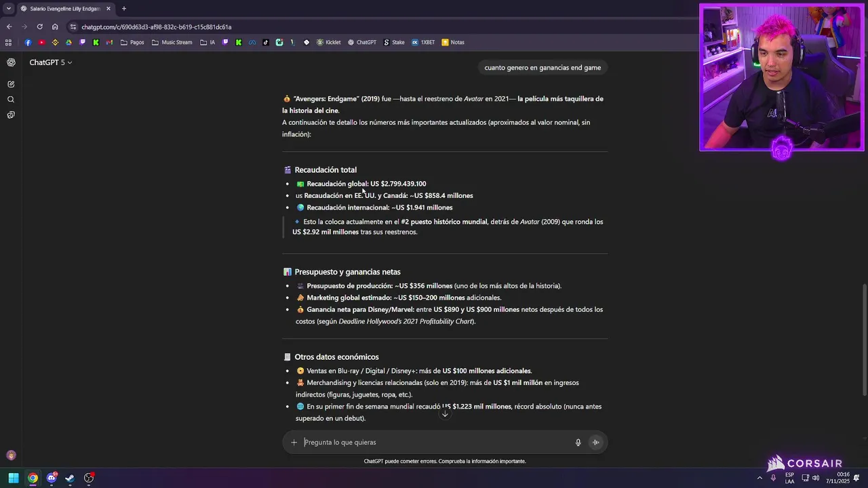
Task: Click the address bar URL
Action: click(157, 27)
